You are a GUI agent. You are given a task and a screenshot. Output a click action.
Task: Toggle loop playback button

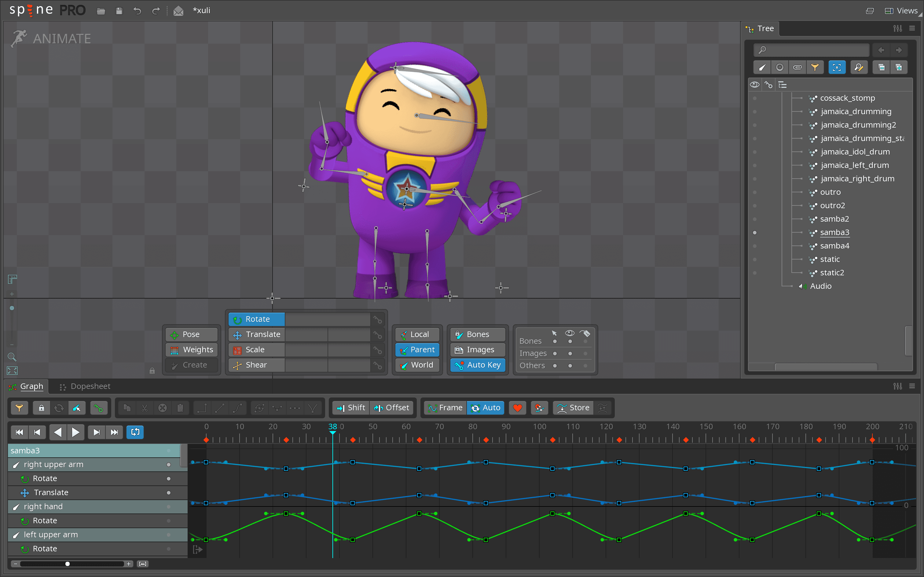tap(135, 432)
